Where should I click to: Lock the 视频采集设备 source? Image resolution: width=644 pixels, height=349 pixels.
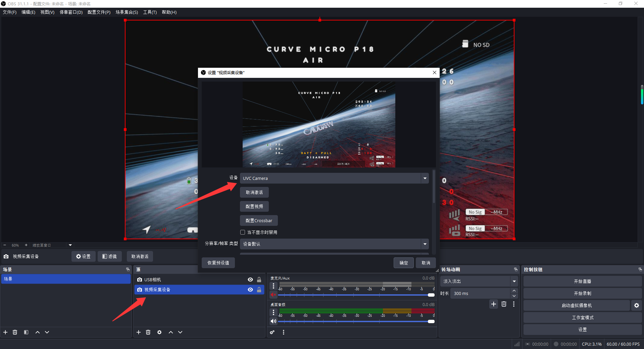coord(259,290)
